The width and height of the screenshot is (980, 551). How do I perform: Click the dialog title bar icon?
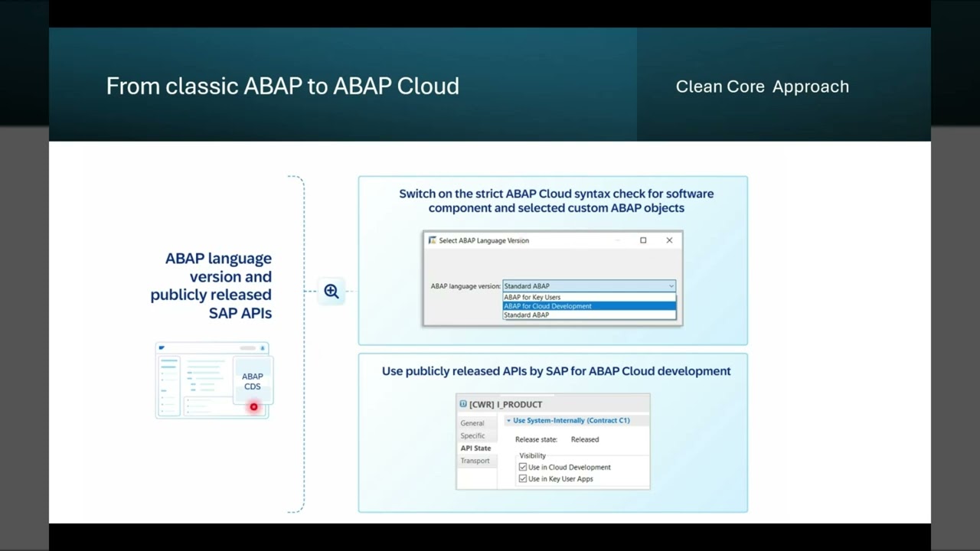(433, 240)
